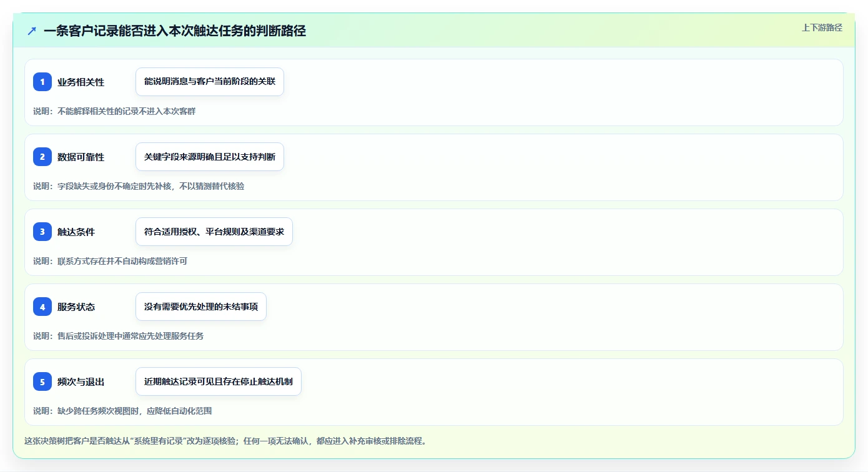The image size is (868, 472).
Task: Select step number 3 badge for 触达条件
Action: (x=42, y=232)
